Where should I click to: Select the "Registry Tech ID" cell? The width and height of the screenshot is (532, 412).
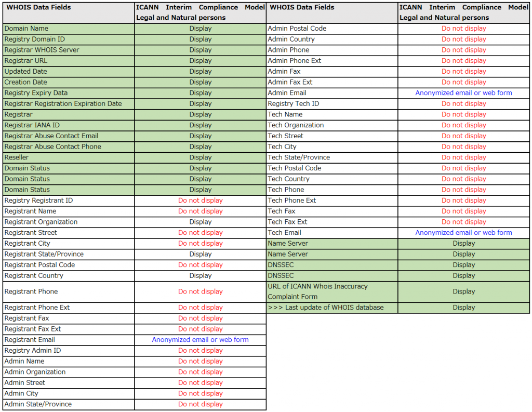coord(332,104)
